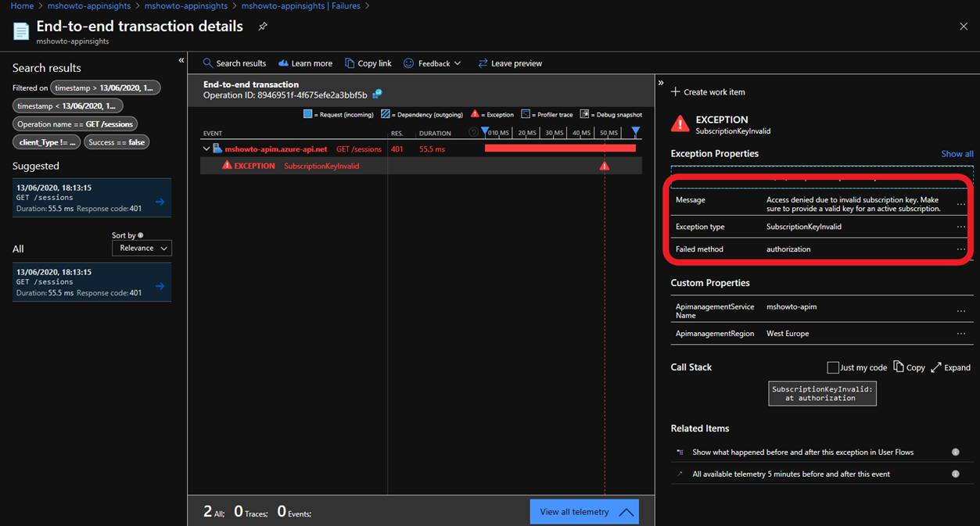
Task: Click the timeline help circle icon
Action: click(473, 133)
